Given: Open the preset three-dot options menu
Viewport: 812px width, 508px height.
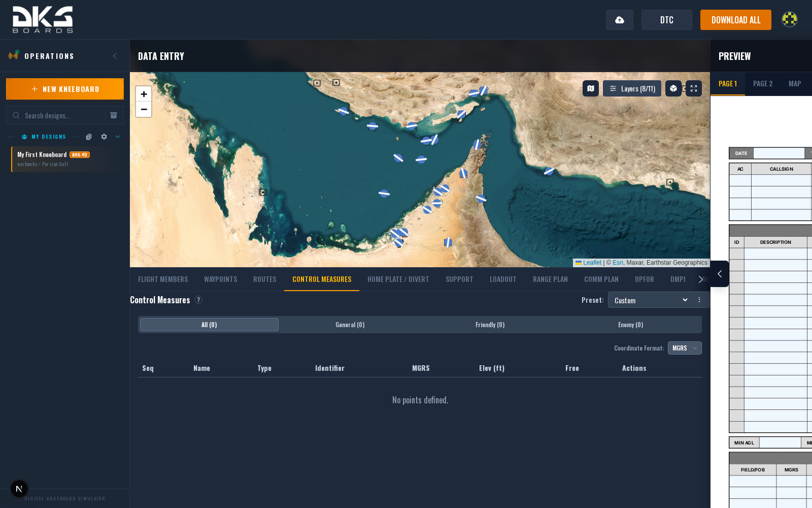Looking at the screenshot, I should [x=699, y=300].
